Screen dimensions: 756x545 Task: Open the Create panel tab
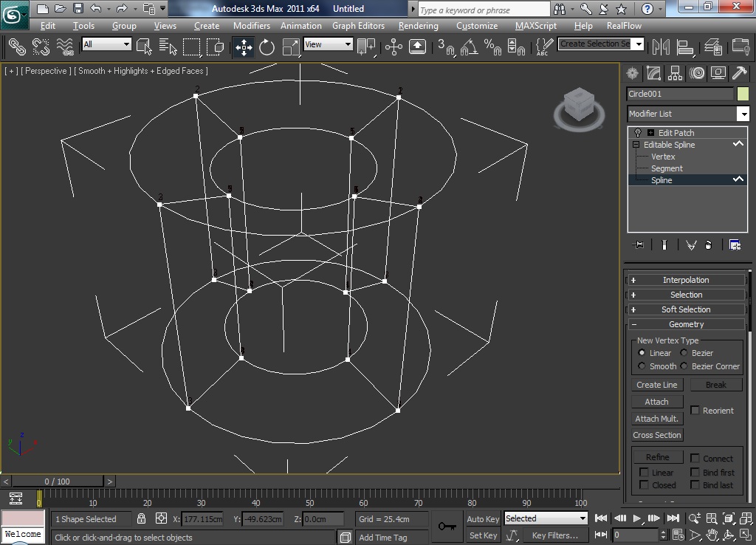(632, 73)
